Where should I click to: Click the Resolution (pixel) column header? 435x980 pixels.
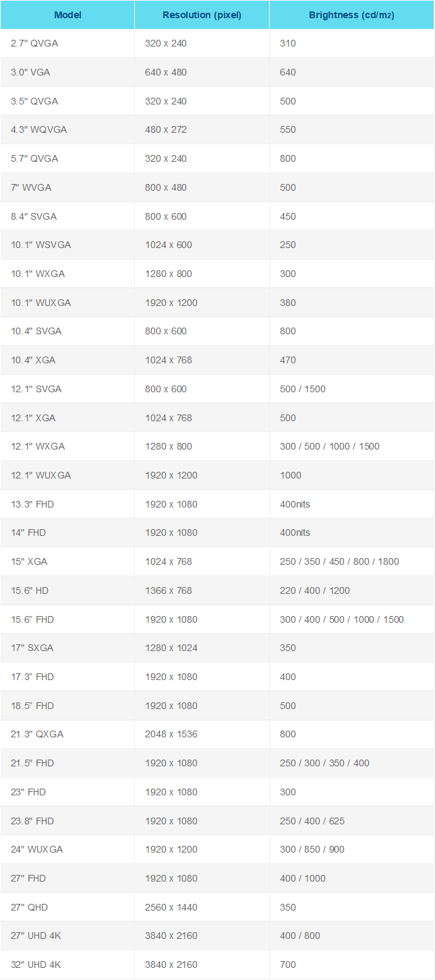[202, 15]
